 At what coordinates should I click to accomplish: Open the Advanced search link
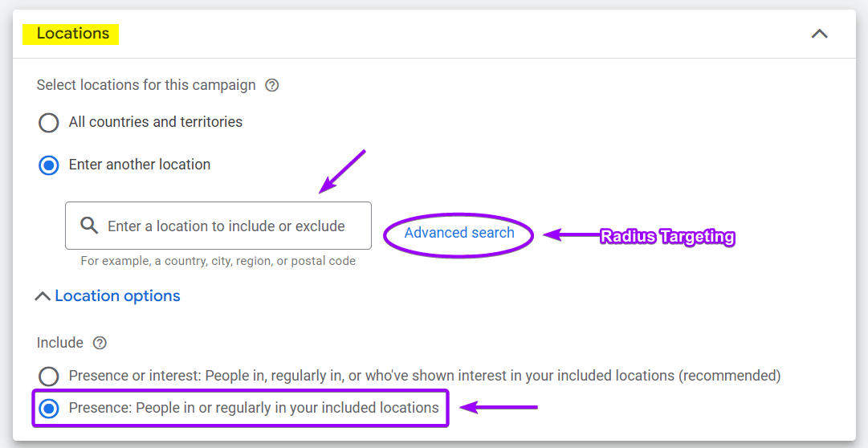tap(458, 233)
